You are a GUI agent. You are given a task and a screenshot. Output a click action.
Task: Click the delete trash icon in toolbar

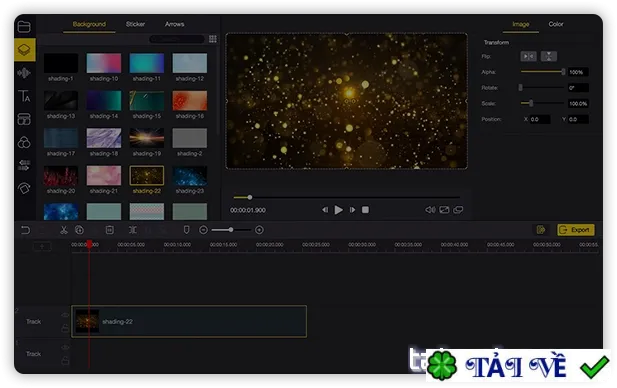point(110,230)
